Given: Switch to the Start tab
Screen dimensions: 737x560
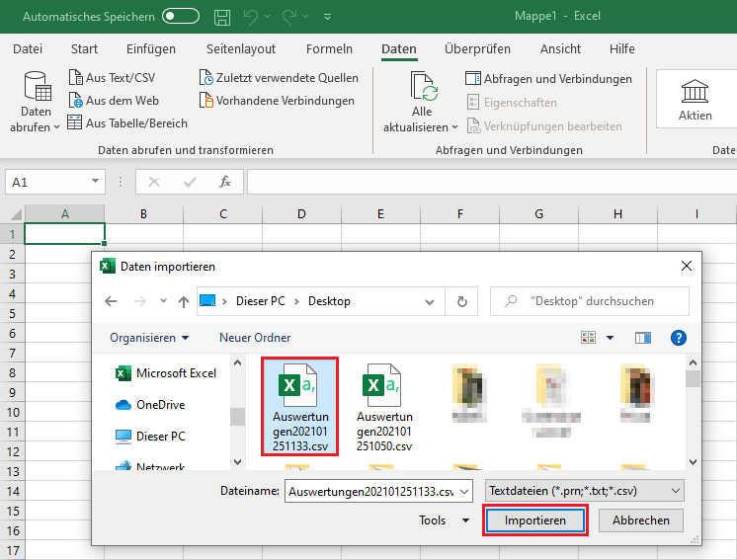Looking at the screenshot, I should point(84,48).
